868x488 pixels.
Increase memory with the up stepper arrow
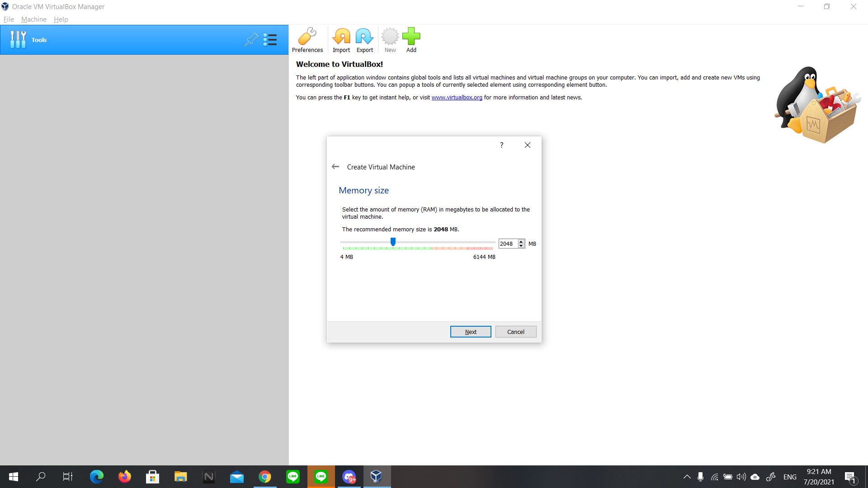[x=521, y=241]
